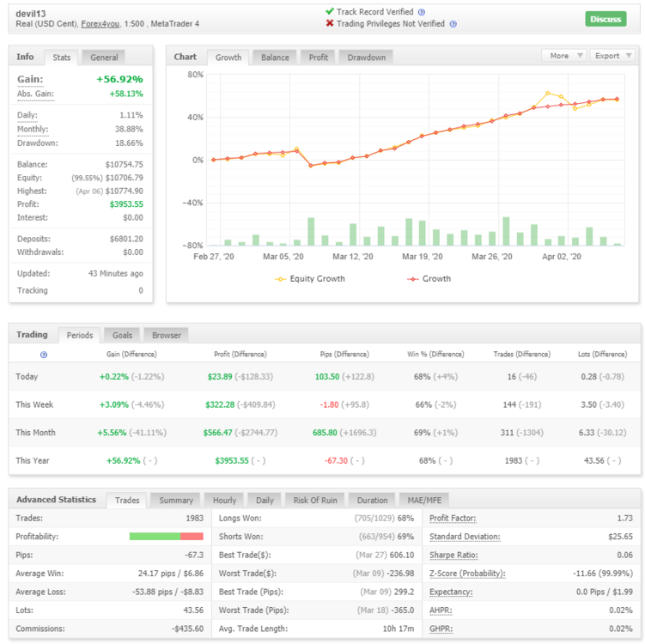The image size is (645, 644).
Task: Click the GHPR label
Action: [x=441, y=629]
